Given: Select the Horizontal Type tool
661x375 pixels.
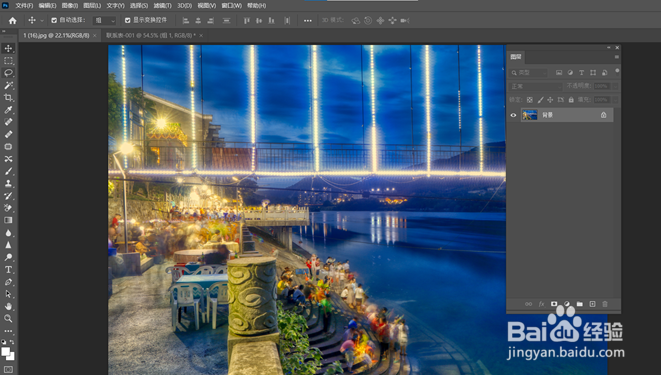Looking at the screenshot, I should [x=8, y=270].
